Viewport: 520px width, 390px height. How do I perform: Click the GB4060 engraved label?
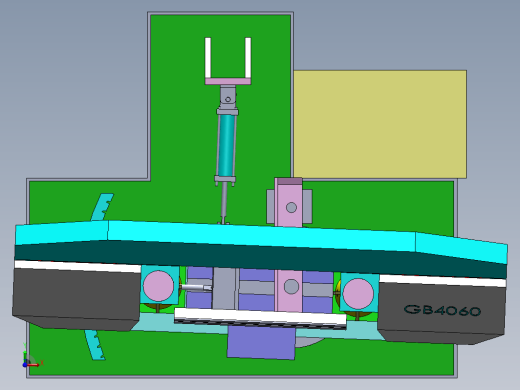442,310
